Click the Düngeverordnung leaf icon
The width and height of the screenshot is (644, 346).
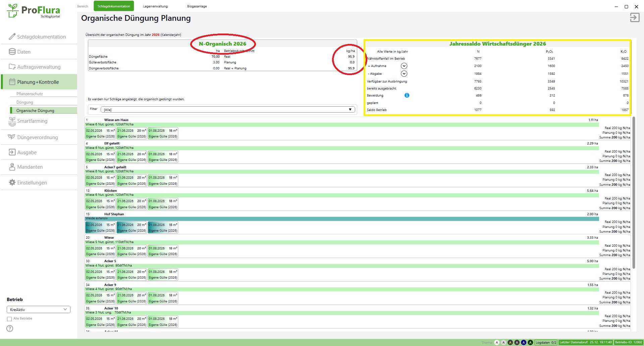coord(12,137)
